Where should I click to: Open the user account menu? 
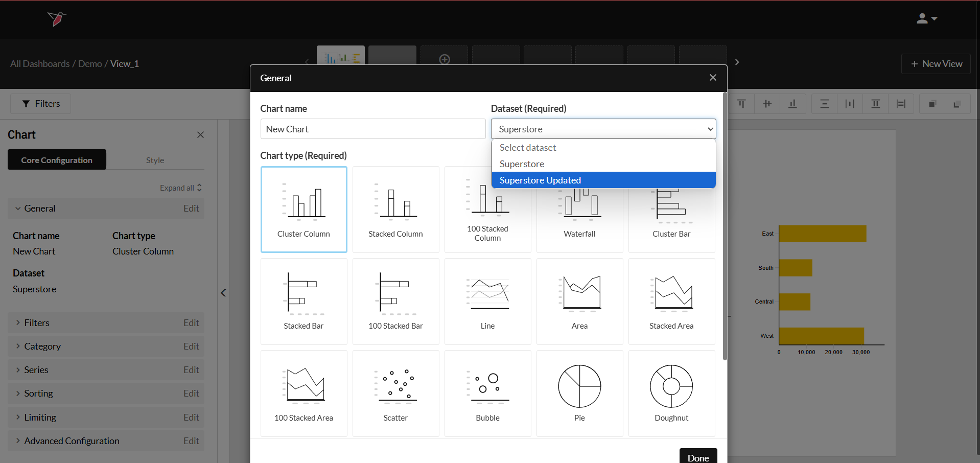click(926, 19)
